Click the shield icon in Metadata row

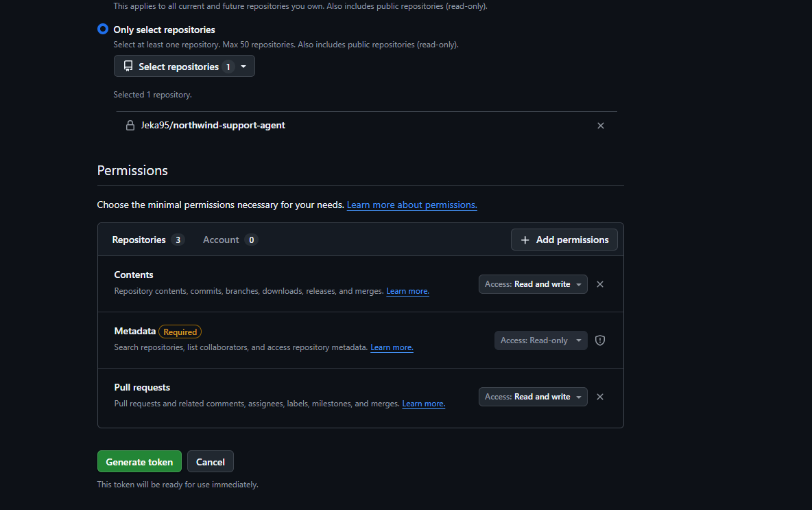pos(600,340)
